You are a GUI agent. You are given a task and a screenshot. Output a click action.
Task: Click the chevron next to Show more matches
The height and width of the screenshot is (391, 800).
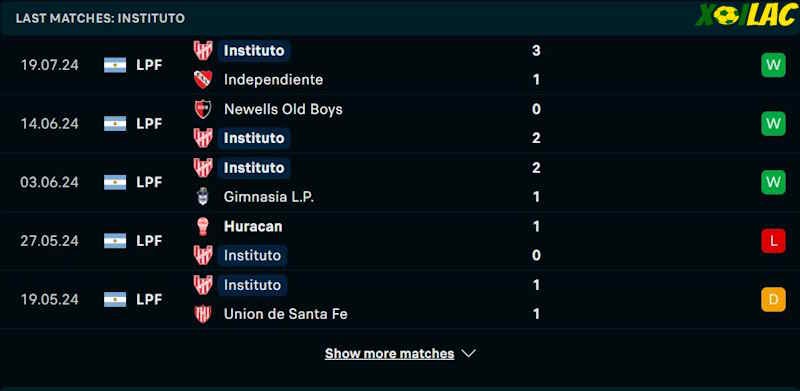(x=468, y=353)
